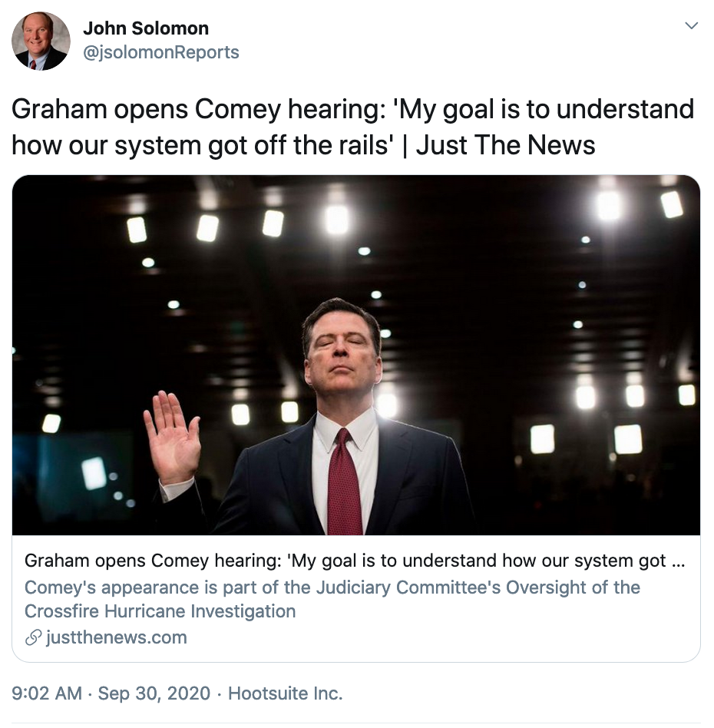Click the @jsolomonReports handle

click(160, 52)
